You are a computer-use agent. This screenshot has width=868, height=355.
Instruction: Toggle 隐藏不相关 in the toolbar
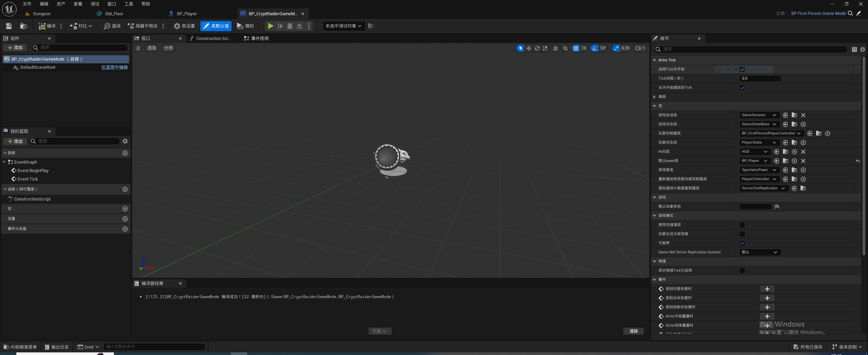pyautogui.click(x=142, y=26)
